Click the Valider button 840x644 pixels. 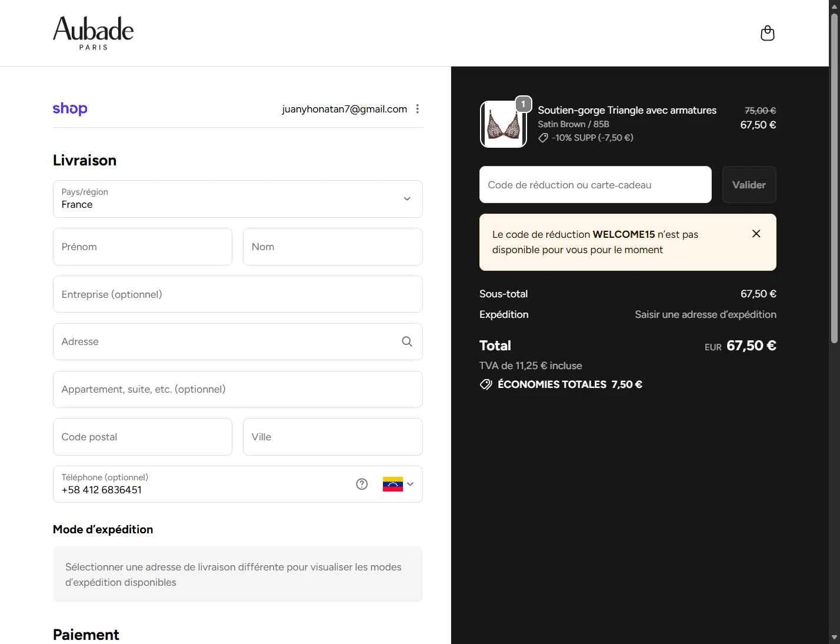coord(749,185)
